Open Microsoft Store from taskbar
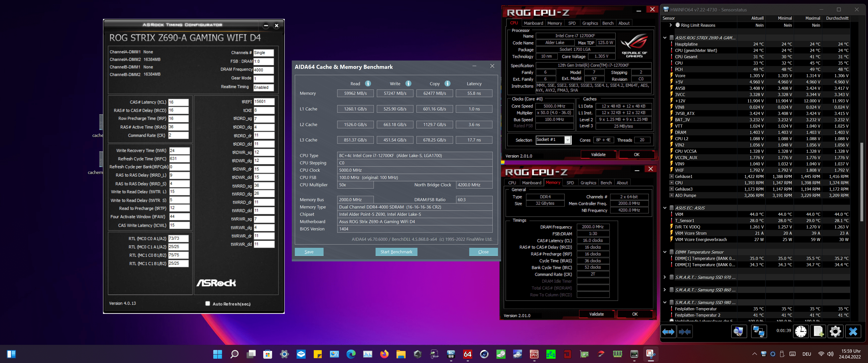The height and width of the screenshot is (363, 868). pyautogui.click(x=268, y=354)
